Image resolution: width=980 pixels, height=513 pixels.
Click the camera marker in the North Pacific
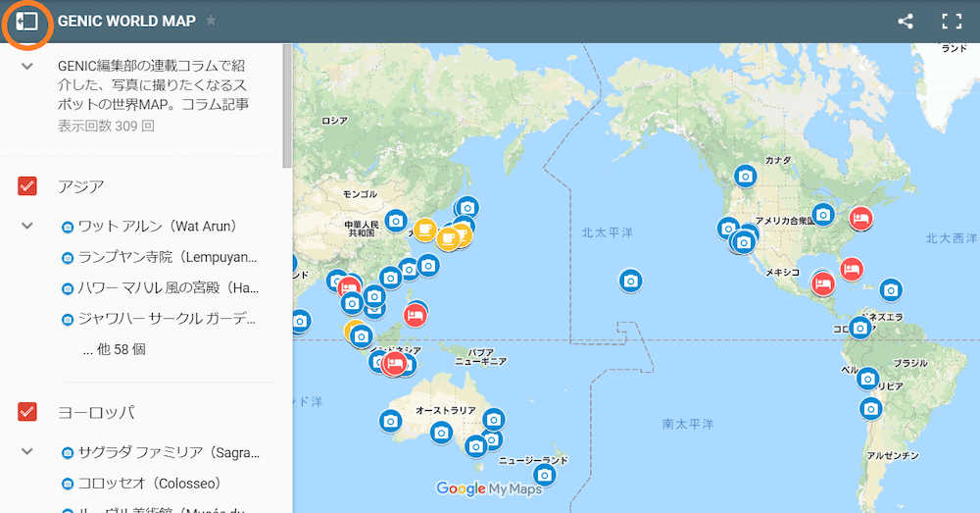631,281
